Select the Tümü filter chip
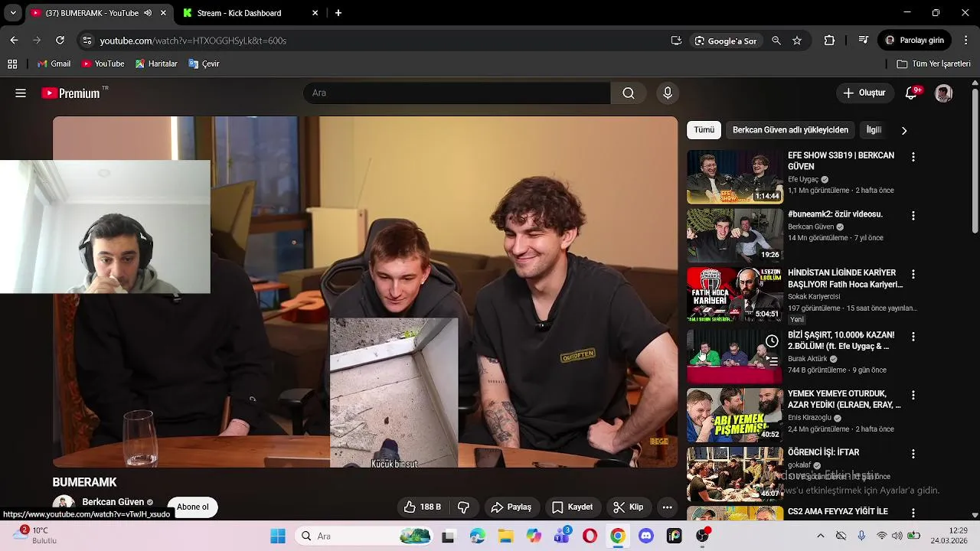This screenshot has height=551, width=980. (704, 130)
